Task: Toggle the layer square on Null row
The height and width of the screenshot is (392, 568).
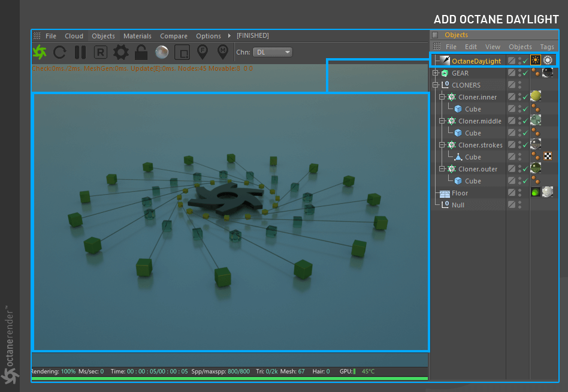Action: [x=512, y=205]
